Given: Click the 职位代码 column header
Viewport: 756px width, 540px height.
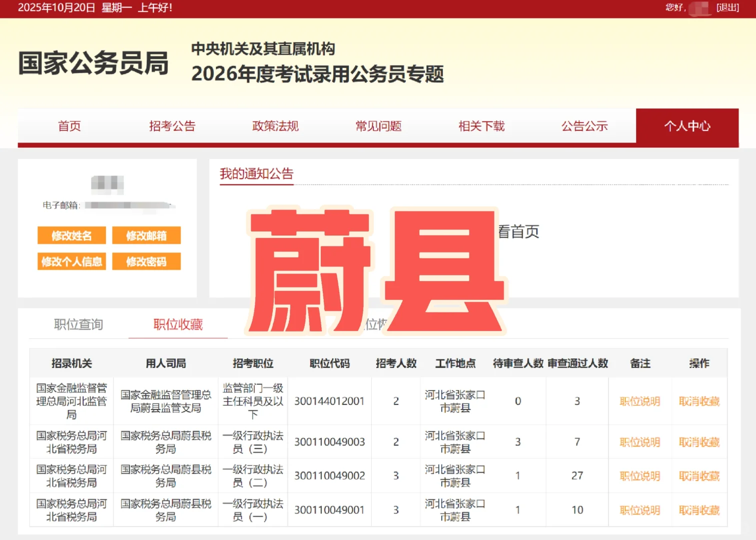Looking at the screenshot, I should (329, 363).
